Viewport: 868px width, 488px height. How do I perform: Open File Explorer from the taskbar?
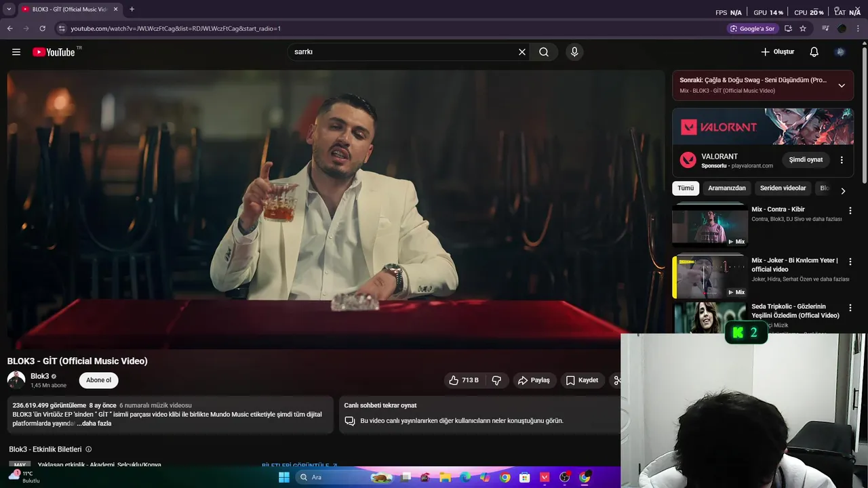(446, 477)
